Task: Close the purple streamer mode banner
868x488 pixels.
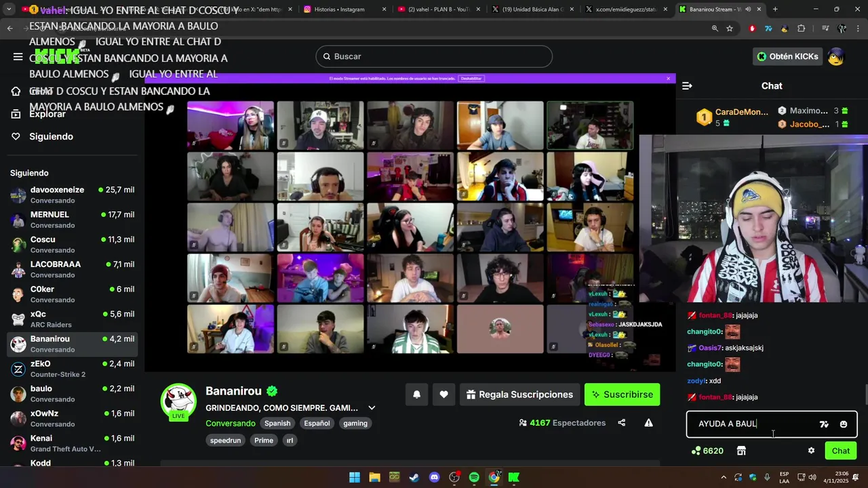Action: click(x=668, y=79)
